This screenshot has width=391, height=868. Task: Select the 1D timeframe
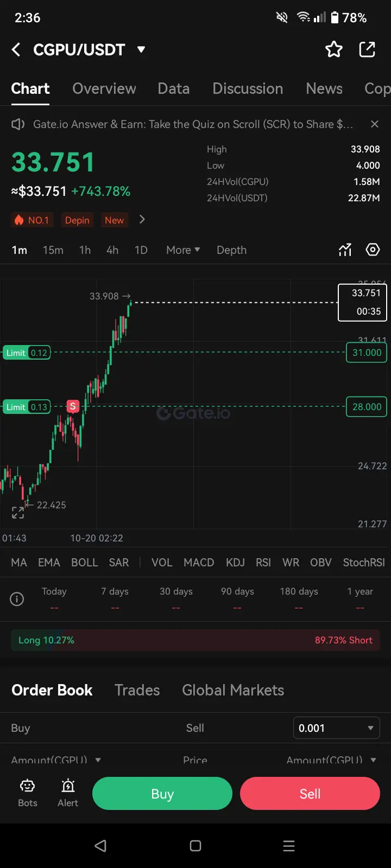tap(141, 250)
